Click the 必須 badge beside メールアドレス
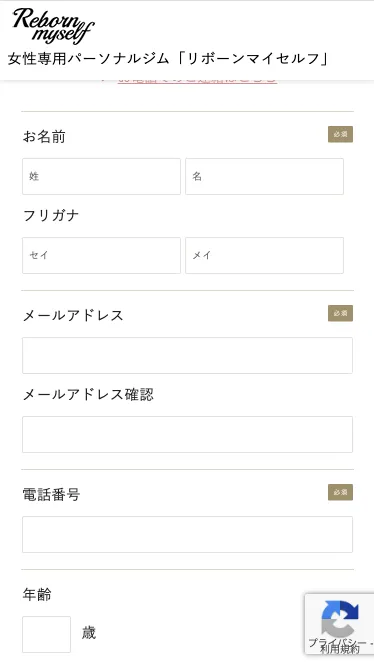This screenshot has width=374, height=665. [340, 313]
